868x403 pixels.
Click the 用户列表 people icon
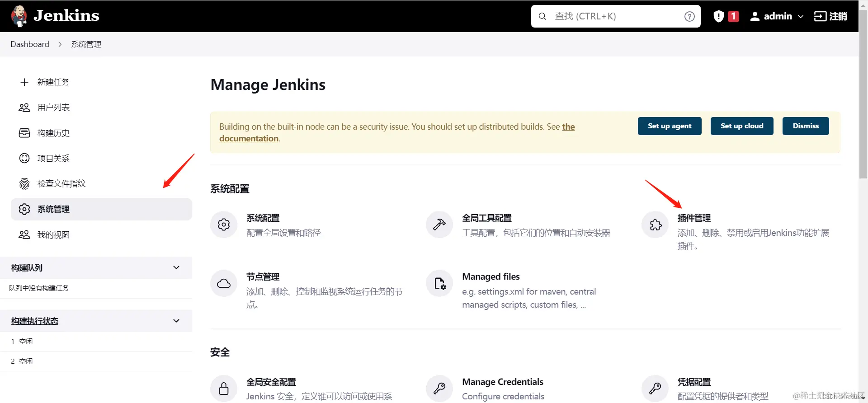[24, 108]
